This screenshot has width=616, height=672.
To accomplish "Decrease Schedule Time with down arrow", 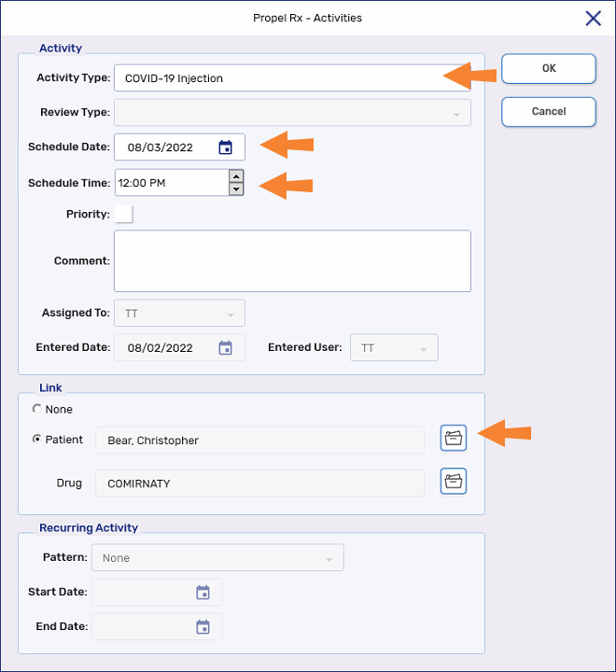I will (x=236, y=189).
